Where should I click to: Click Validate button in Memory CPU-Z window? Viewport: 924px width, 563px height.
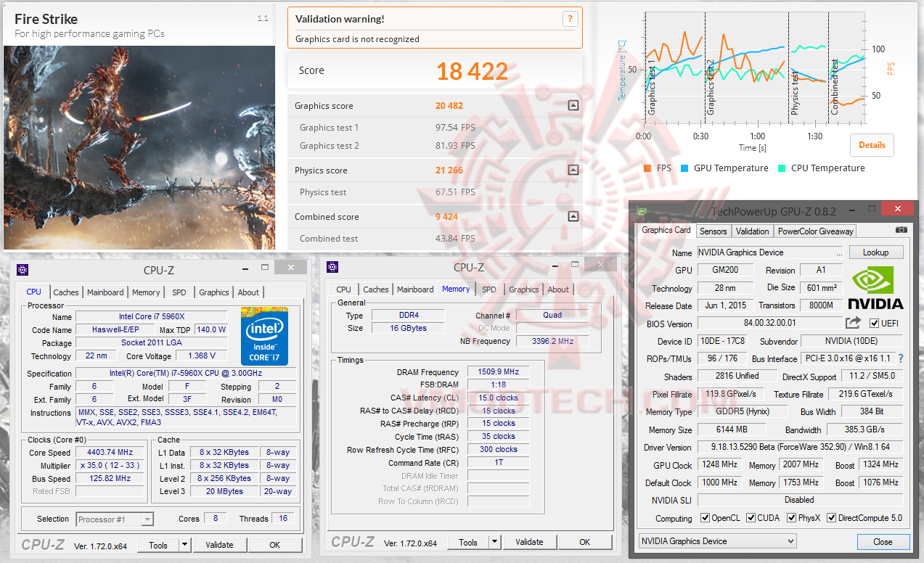click(529, 542)
